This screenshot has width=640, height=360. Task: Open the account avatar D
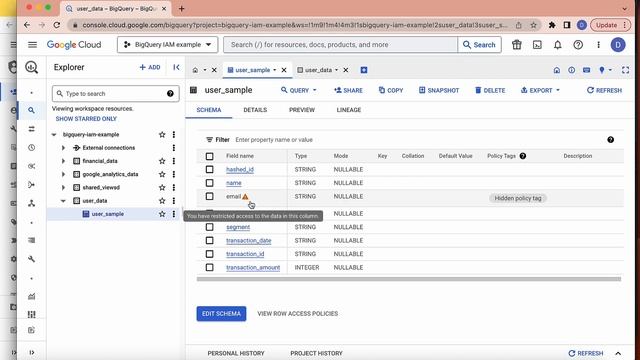click(x=618, y=45)
